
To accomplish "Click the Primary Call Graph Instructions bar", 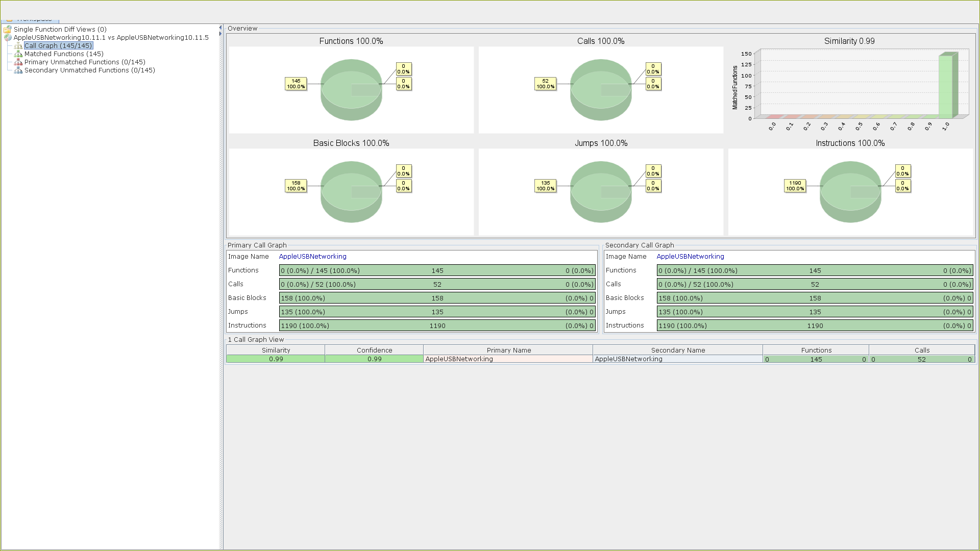I will tap(437, 325).
